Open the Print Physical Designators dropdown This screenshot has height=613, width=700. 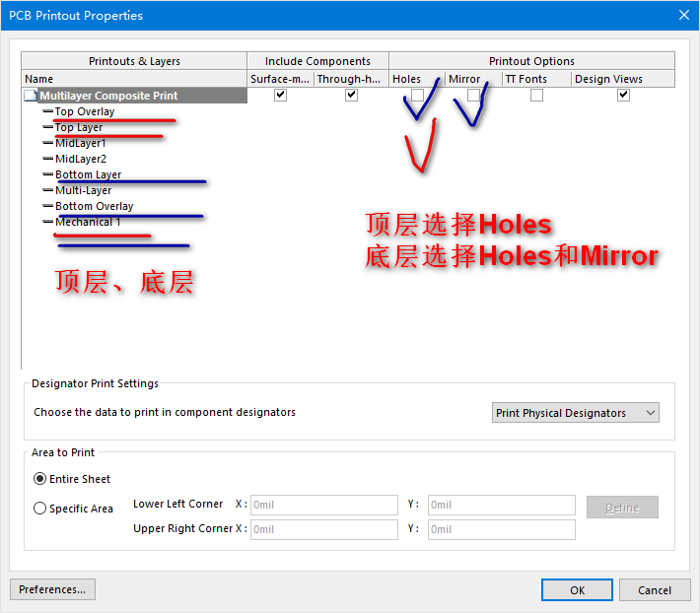click(576, 413)
